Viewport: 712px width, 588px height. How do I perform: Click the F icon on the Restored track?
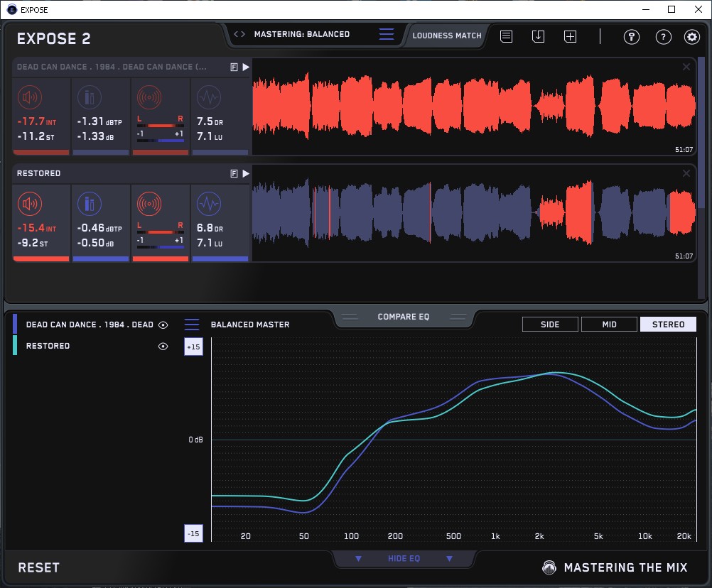pos(234,173)
